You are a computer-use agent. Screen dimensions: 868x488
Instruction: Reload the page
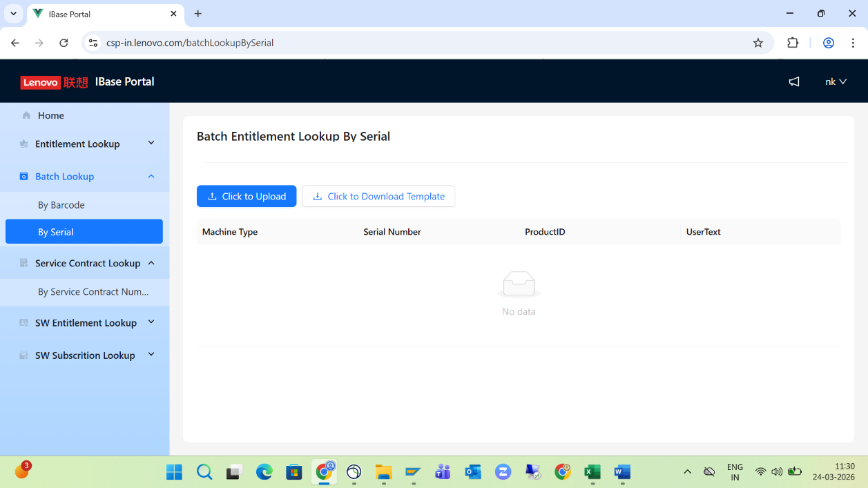(x=64, y=43)
